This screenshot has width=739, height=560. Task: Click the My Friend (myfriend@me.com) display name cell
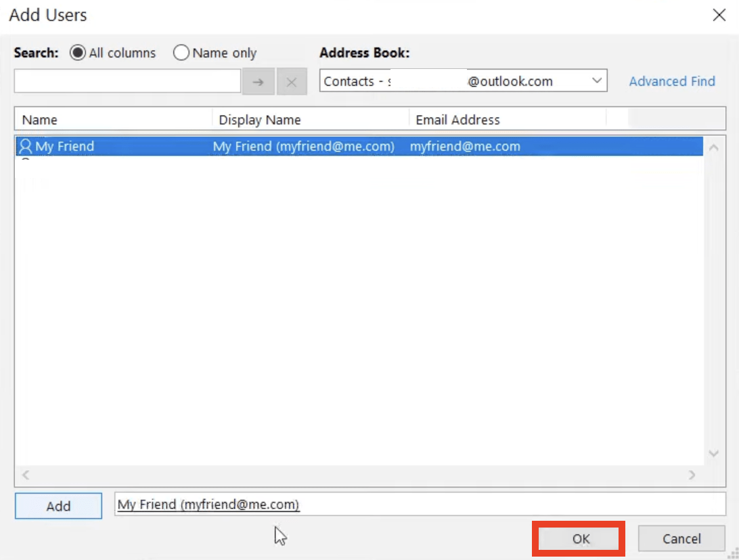[x=303, y=146]
